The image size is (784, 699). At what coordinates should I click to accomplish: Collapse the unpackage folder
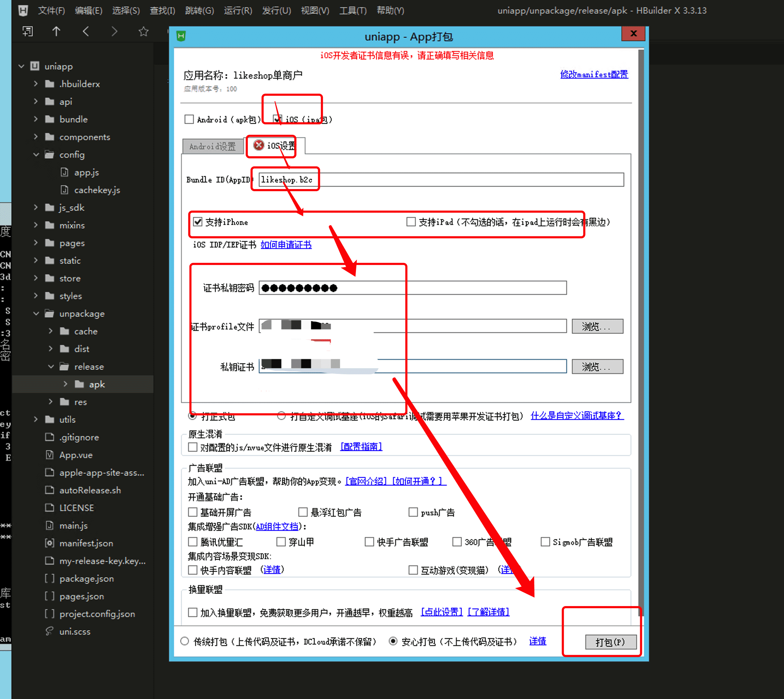pyautogui.click(x=36, y=313)
